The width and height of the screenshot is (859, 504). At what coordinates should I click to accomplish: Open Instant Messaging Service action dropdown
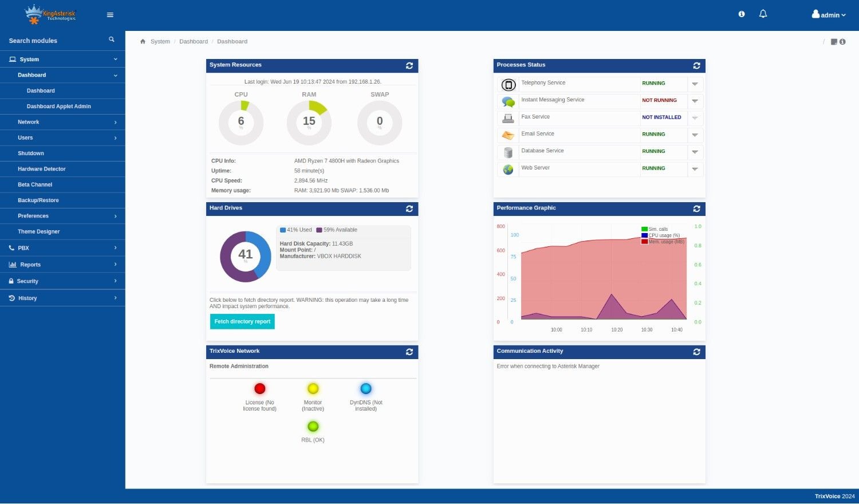[695, 101]
